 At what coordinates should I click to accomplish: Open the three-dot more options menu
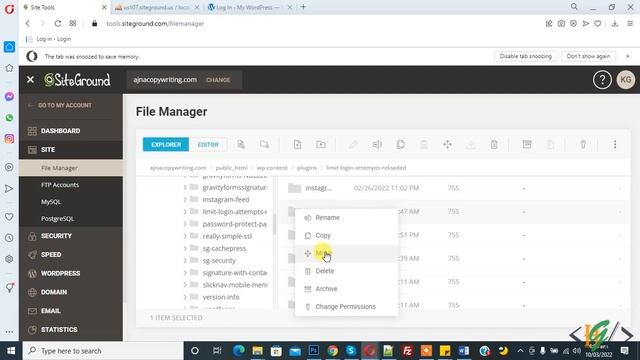[x=615, y=144]
